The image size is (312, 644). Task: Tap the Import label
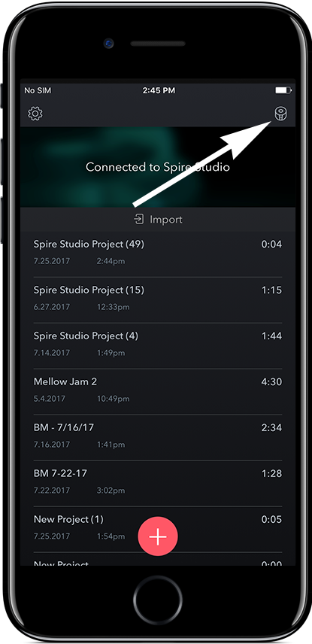166,220
